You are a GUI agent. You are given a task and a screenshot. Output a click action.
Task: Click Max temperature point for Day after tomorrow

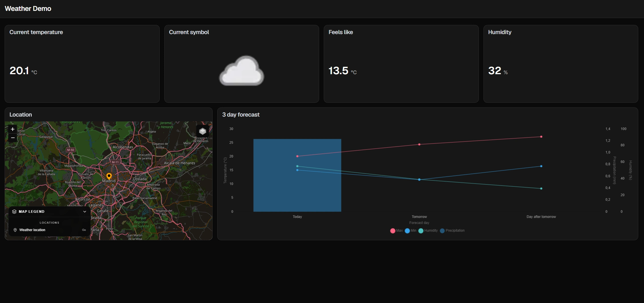(x=541, y=137)
